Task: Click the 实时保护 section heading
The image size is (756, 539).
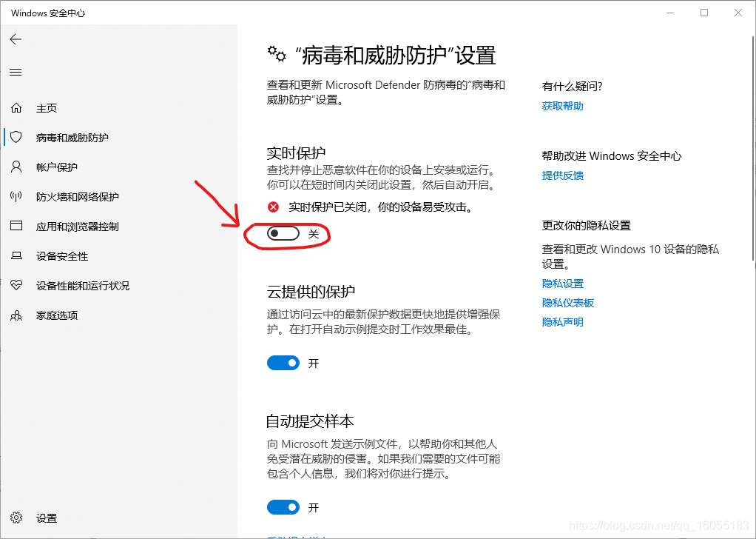Action: coord(296,153)
